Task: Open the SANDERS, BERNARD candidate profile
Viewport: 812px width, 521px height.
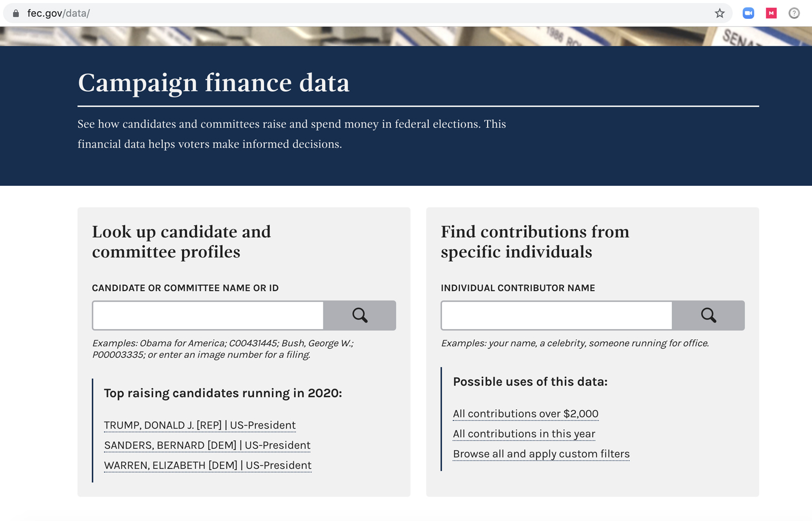Action: 207,445
